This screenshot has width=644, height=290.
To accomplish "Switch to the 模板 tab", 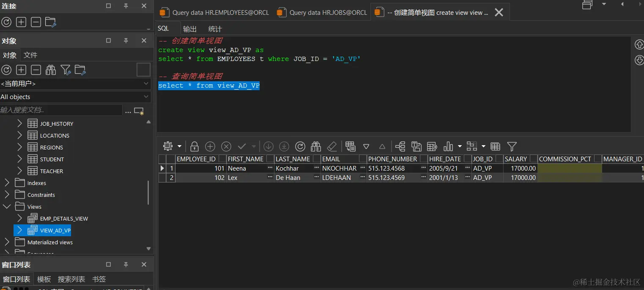I will pos(44,279).
